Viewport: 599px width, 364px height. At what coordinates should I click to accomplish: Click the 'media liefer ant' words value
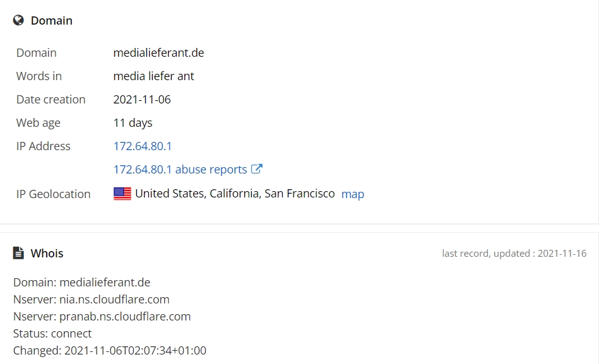tap(153, 76)
